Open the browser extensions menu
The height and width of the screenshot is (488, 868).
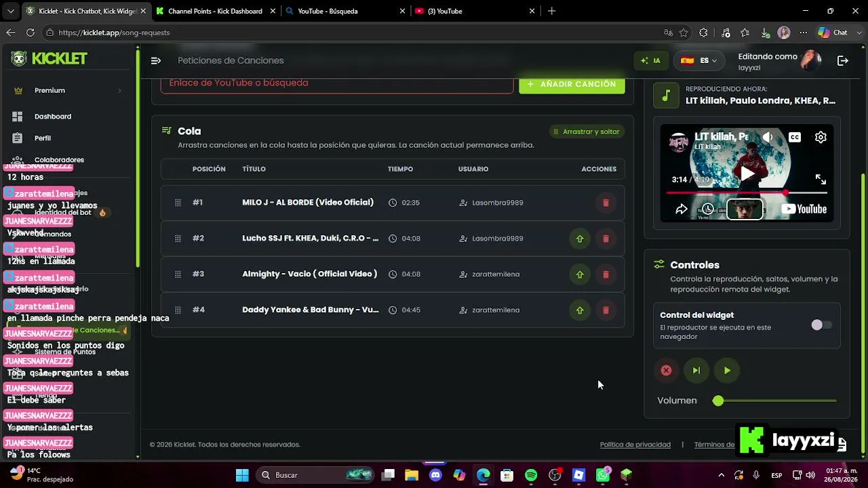pos(703,33)
